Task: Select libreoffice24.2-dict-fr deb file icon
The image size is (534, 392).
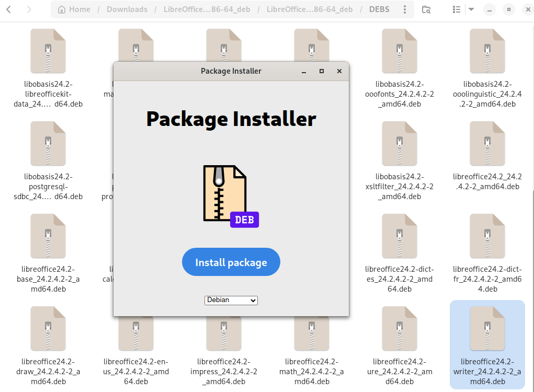Action: pos(487,236)
